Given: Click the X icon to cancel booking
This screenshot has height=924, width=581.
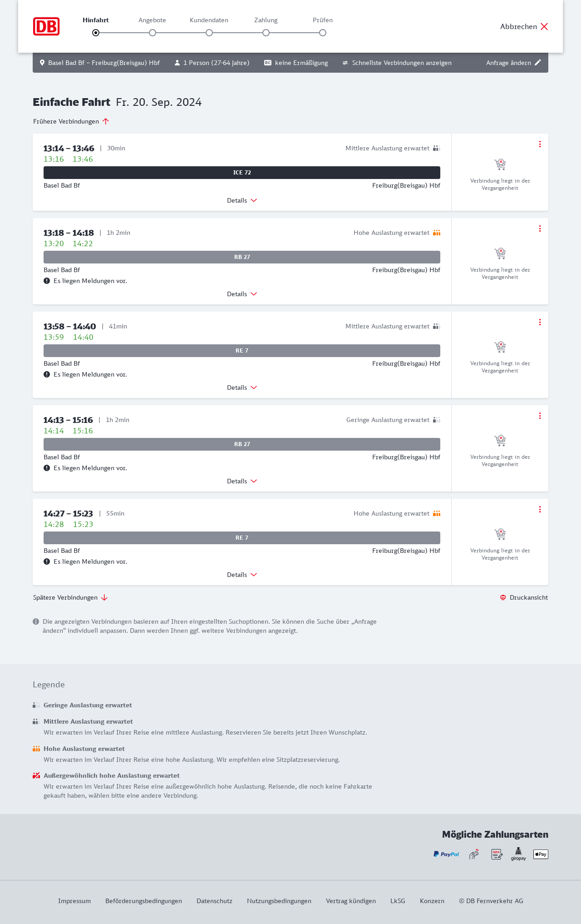Looking at the screenshot, I should pos(544,26).
